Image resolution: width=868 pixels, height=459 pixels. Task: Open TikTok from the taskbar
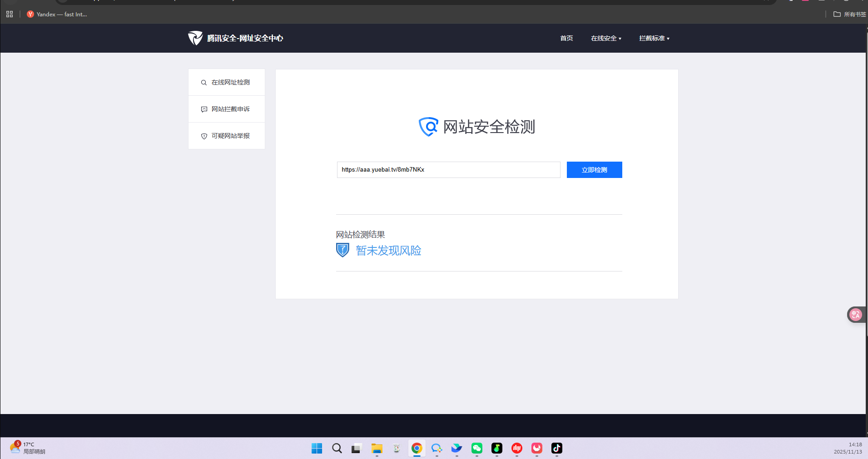pyautogui.click(x=556, y=448)
